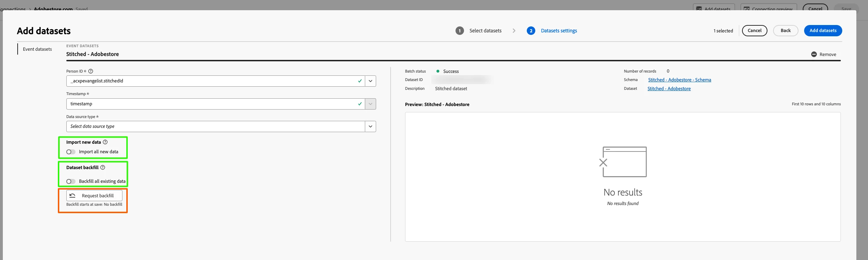
Task: Click the Select data source type field
Action: (x=216, y=126)
